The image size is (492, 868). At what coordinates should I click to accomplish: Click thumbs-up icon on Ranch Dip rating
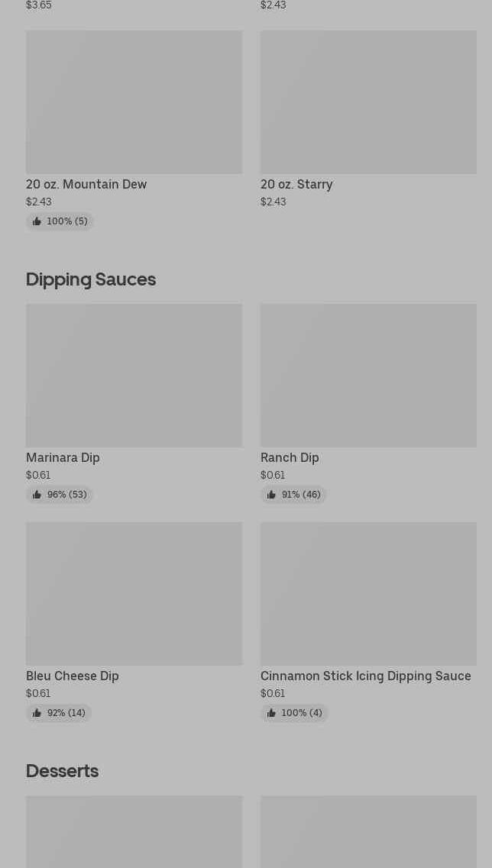[271, 495]
